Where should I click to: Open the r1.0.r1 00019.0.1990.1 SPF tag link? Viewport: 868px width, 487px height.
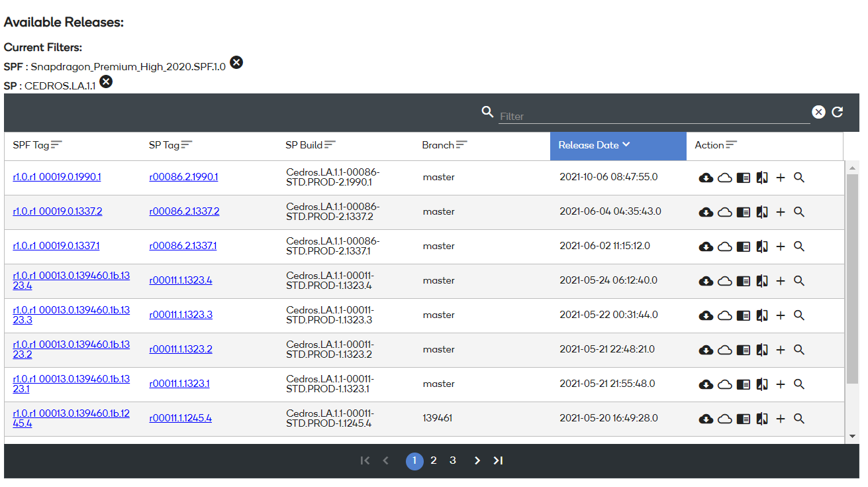(58, 177)
